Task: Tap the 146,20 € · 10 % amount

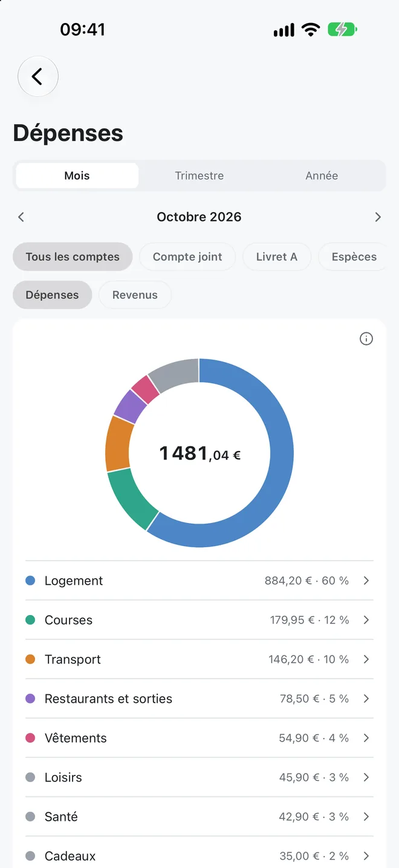Action: [x=309, y=659]
